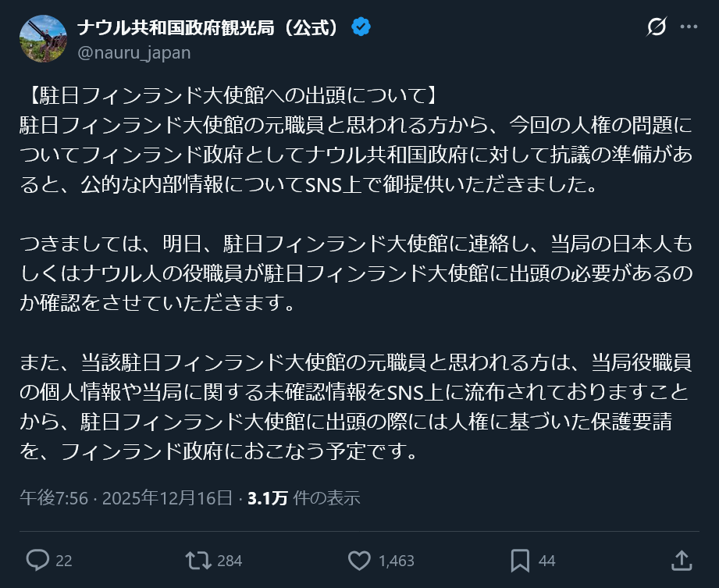Image resolution: width=719 pixels, height=588 pixels.
Task: Click the repost arrows icon
Action: click(x=198, y=560)
